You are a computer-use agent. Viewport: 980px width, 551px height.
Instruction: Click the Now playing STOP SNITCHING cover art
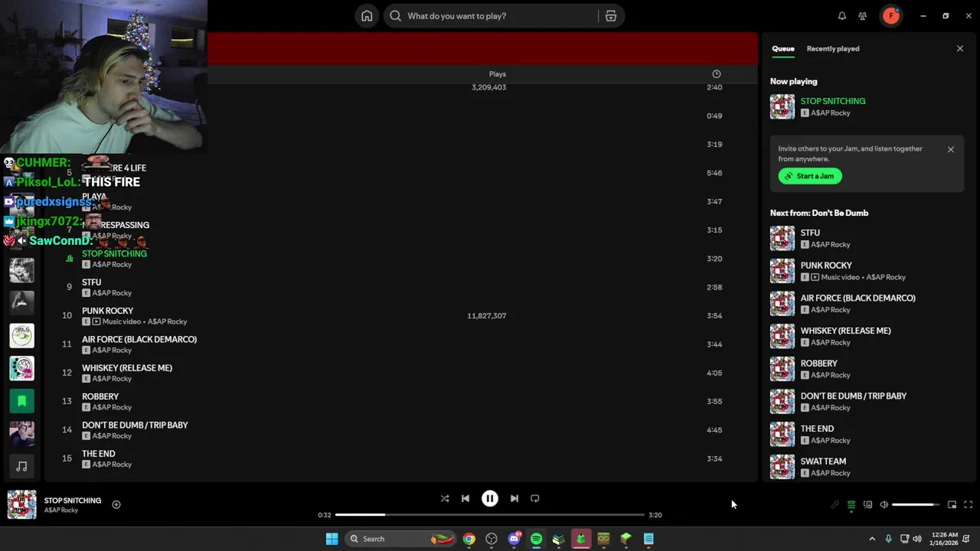782,106
